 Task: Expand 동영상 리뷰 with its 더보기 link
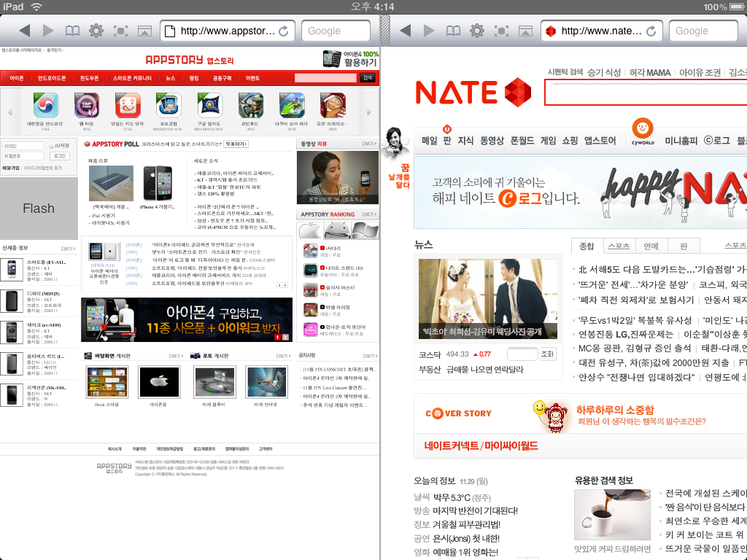(369, 144)
